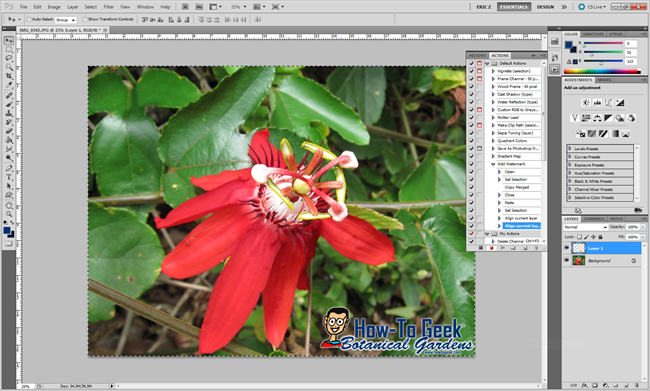Hide Layer 1 using its eye icon
This screenshot has width=650, height=391.
pyautogui.click(x=567, y=248)
